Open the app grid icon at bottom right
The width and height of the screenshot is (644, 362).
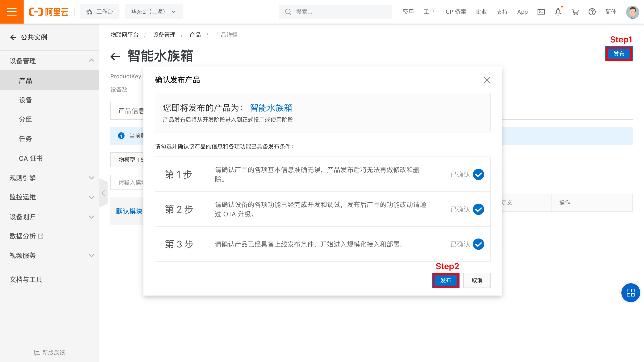[630, 292]
